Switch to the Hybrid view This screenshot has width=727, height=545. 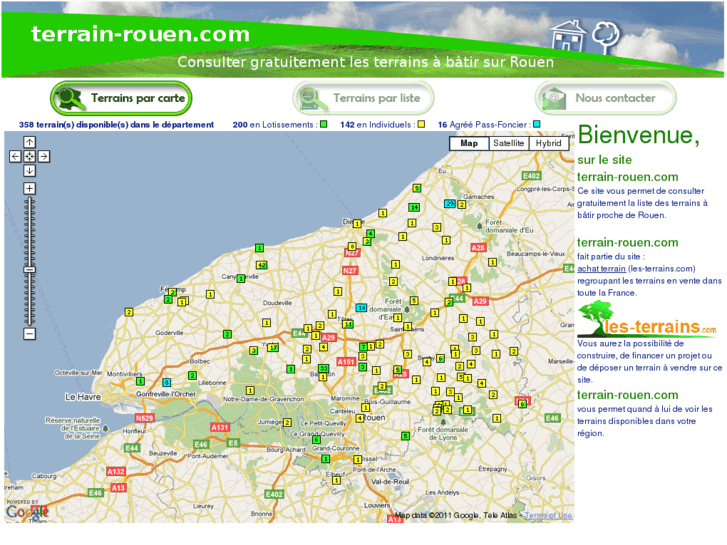[548, 143]
